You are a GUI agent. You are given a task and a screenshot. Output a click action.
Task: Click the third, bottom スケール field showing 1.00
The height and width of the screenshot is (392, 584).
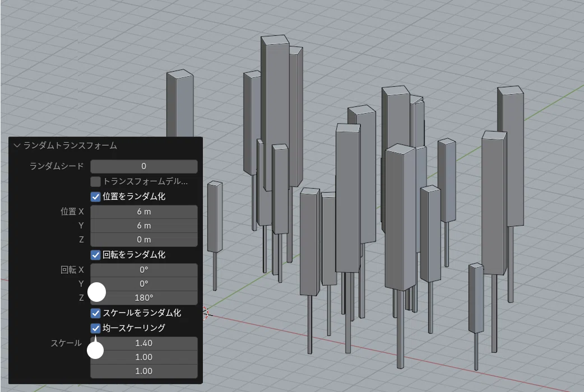[144, 371]
